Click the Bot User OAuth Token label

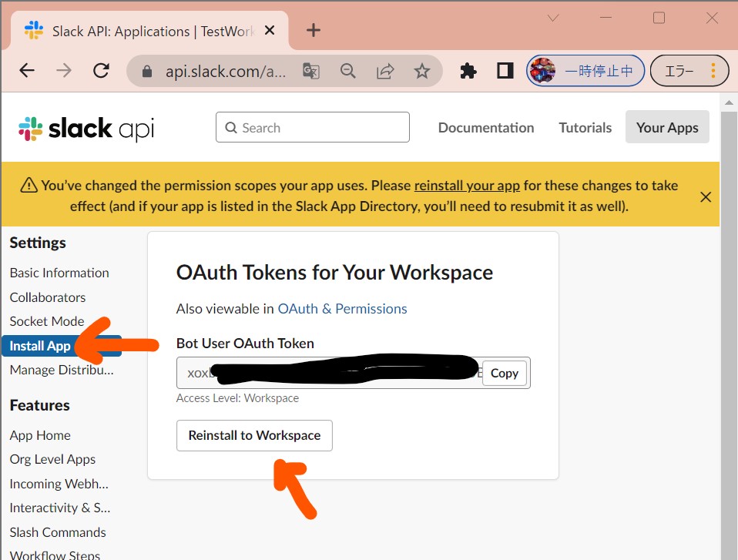[245, 344]
